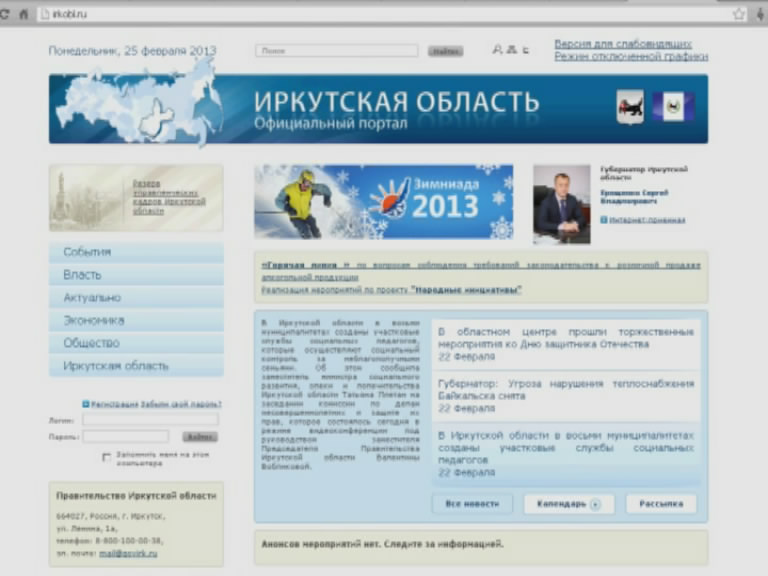Open news about участковые службы социальных педагогов
The height and width of the screenshot is (576, 768).
[x=566, y=448]
